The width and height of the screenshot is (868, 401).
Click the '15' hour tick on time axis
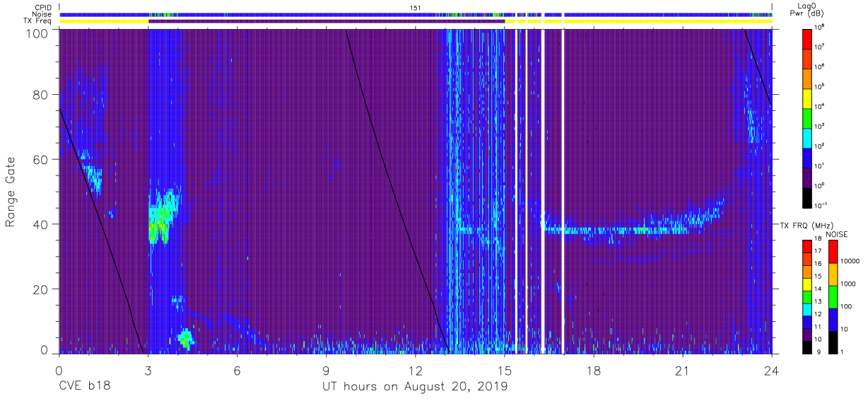(x=504, y=371)
